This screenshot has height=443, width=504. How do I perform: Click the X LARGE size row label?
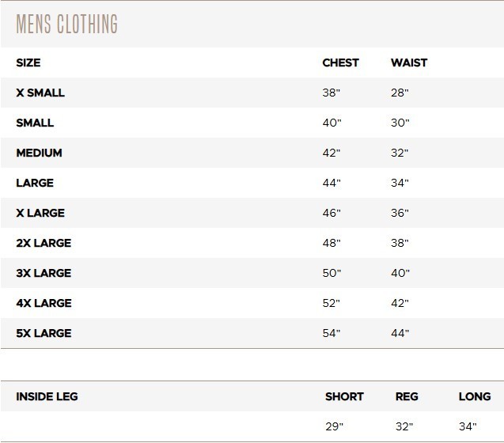(x=40, y=213)
